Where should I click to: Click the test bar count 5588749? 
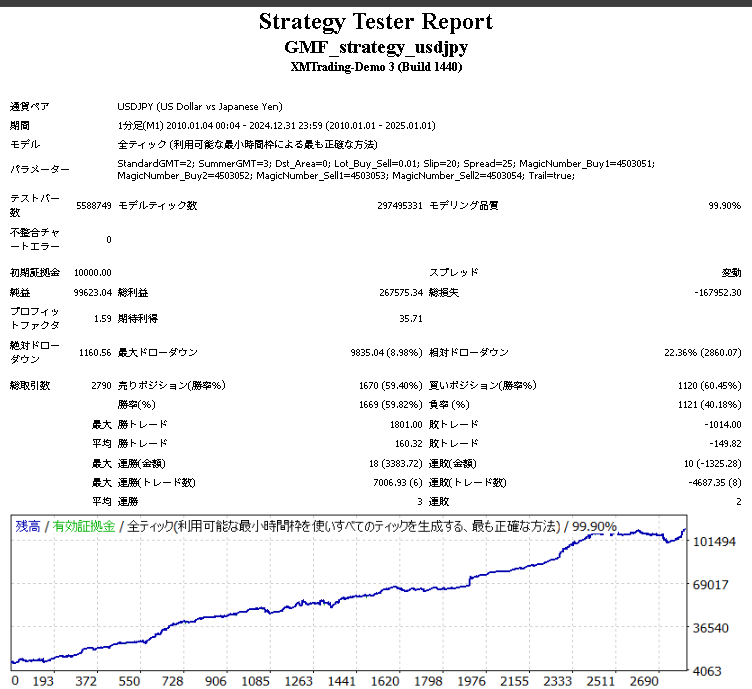coord(93,205)
